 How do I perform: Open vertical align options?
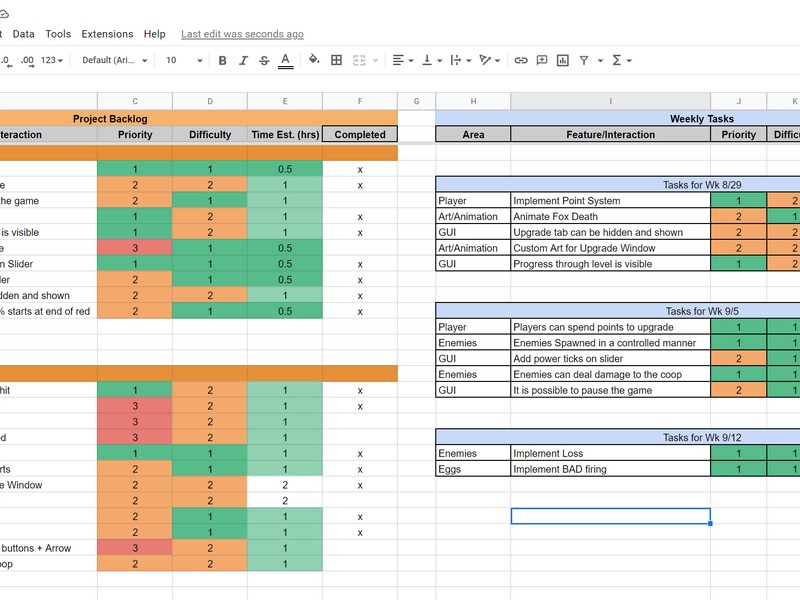(x=432, y=60)
